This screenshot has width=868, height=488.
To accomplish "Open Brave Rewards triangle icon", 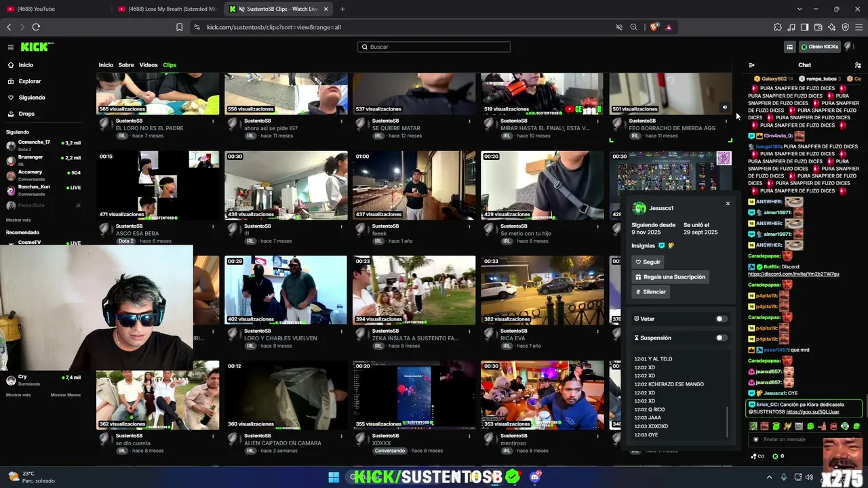I will [x=669, y=27].
